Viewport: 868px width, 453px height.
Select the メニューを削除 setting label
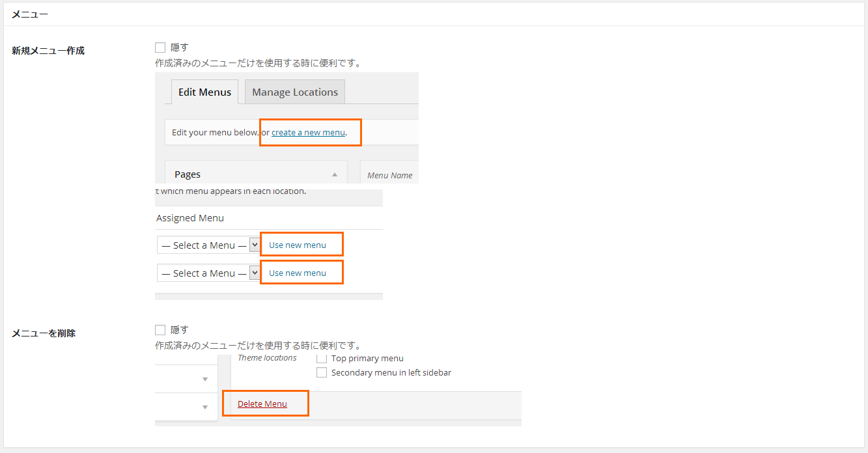(44, 333)
